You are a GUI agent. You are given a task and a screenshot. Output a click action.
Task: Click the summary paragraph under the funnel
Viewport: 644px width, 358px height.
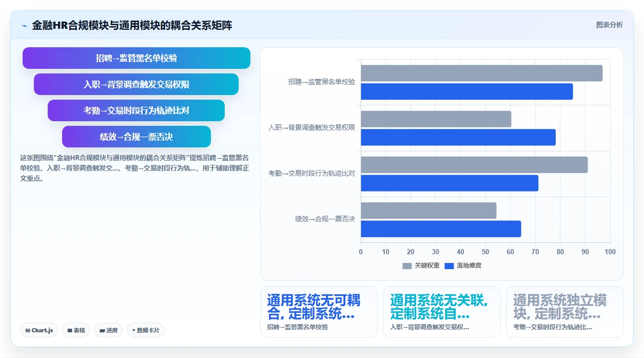coord(134,168)
